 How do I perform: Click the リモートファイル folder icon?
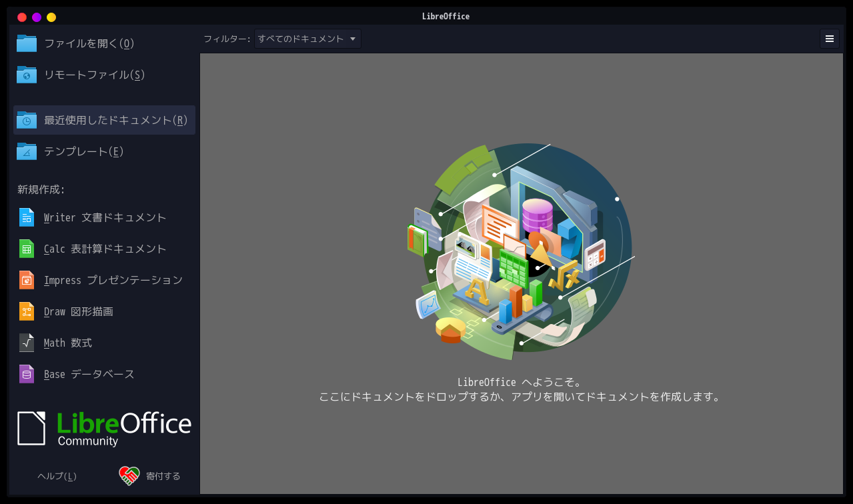[26, 75]
